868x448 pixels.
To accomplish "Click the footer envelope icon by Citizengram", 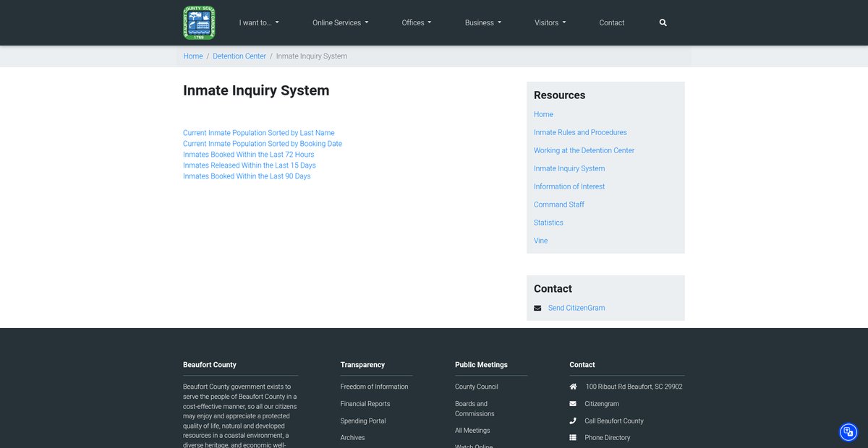I will (573, 404).
